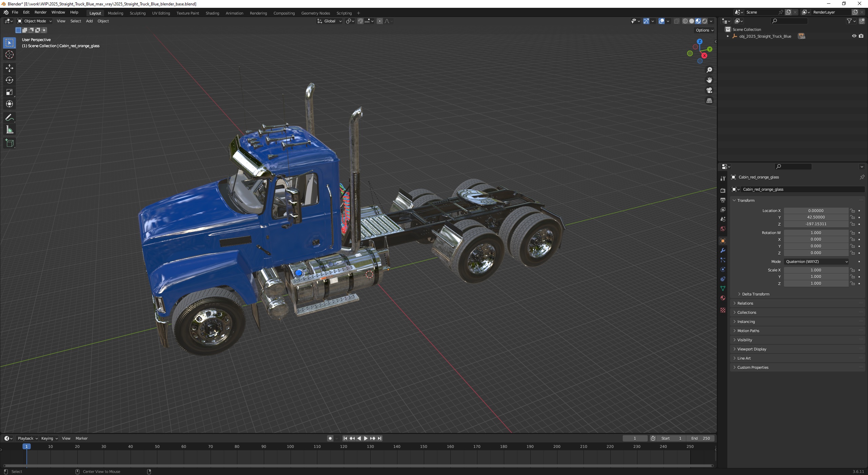Open the viewport Options dropdown

pos(705,30)
